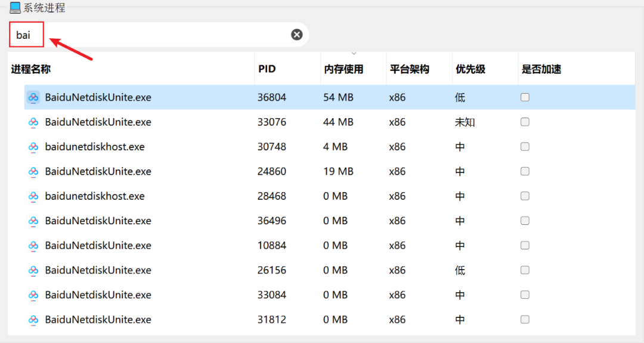
Task: Tick the 是否加速 checkbox for PID 33076
Action: pyautogui.click(x=525, y=122)
